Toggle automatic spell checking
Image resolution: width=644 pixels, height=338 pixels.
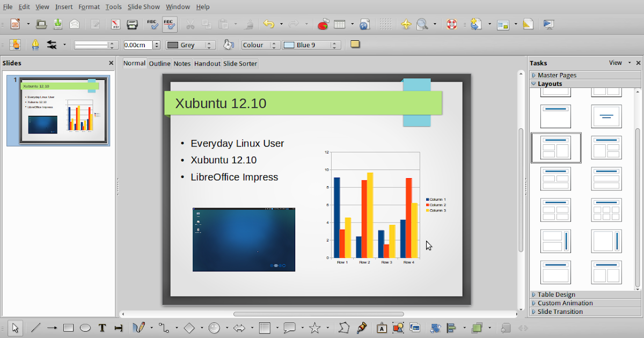coord(169,24)
